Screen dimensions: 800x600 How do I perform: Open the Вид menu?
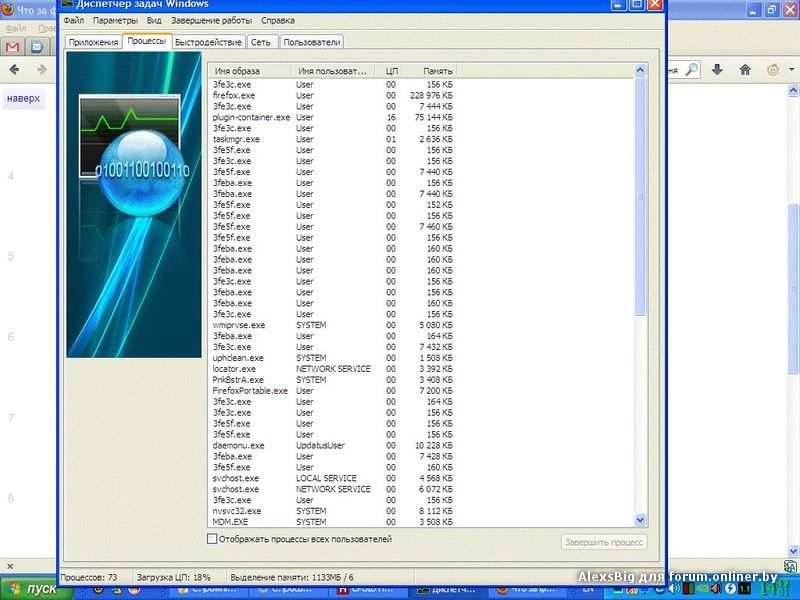click(x=154, y=20)
